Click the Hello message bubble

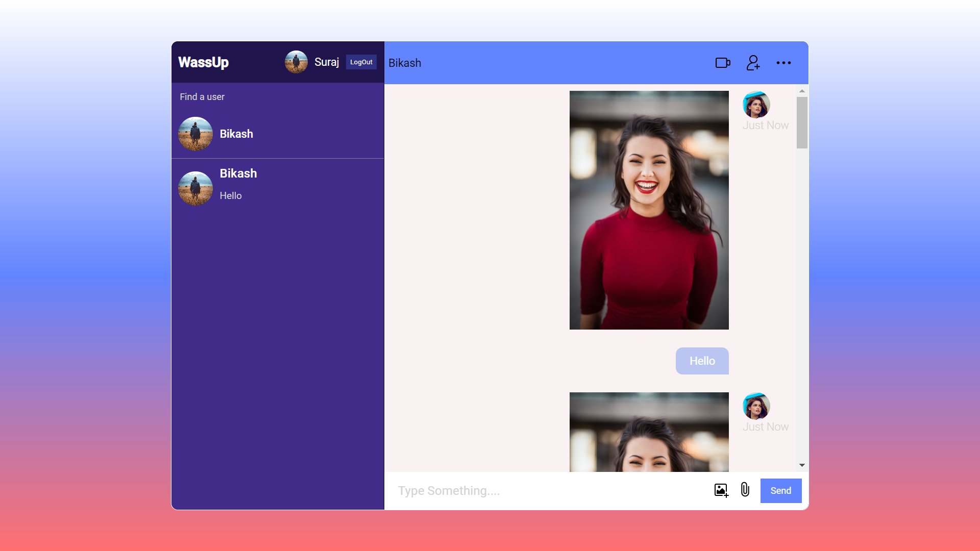(702, 361)
